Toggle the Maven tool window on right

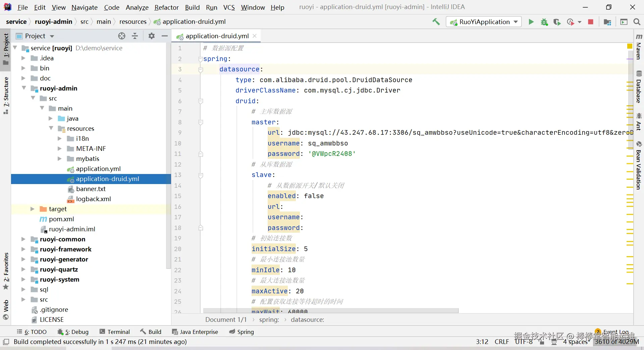[639, 47]
